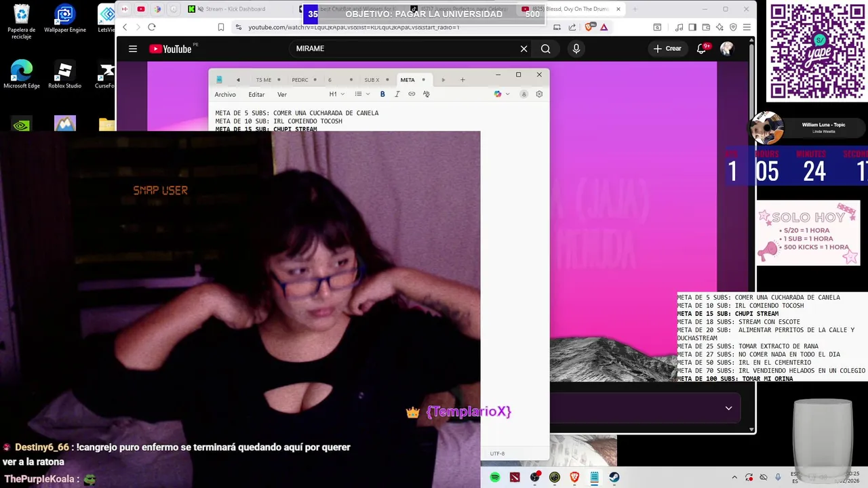
Task: Open the browser main menu icon
Action: click(747, 27)
